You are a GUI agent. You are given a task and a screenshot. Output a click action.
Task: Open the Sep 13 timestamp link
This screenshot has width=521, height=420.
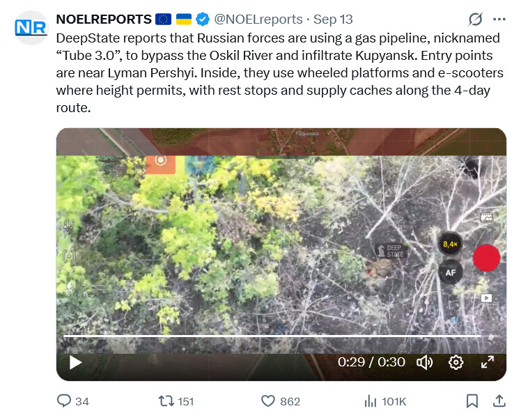(333, 19)
